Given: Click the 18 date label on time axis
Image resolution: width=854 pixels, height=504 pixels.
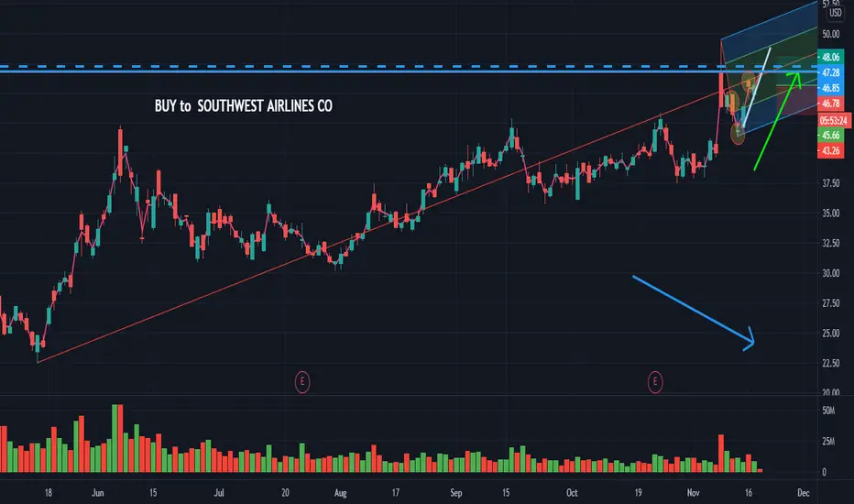Looking at the screenshot, I should pyautogui.click(x=48, y=493).
